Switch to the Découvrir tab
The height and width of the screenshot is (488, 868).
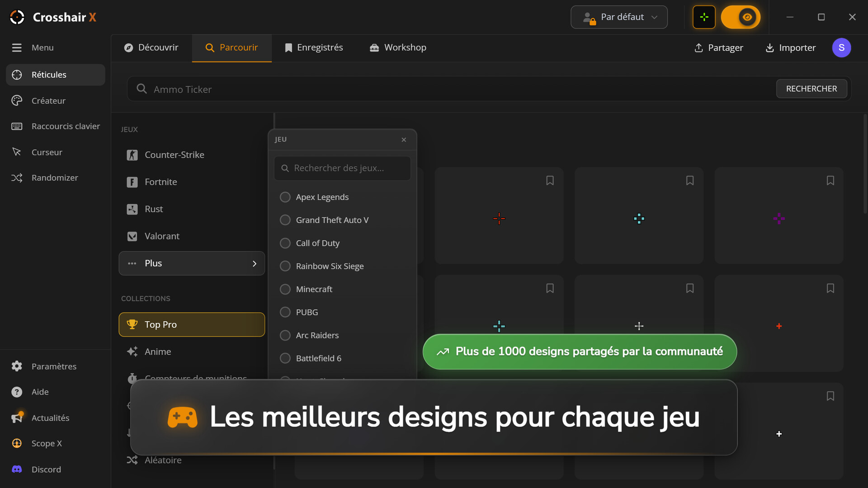[x=151, y=47]
